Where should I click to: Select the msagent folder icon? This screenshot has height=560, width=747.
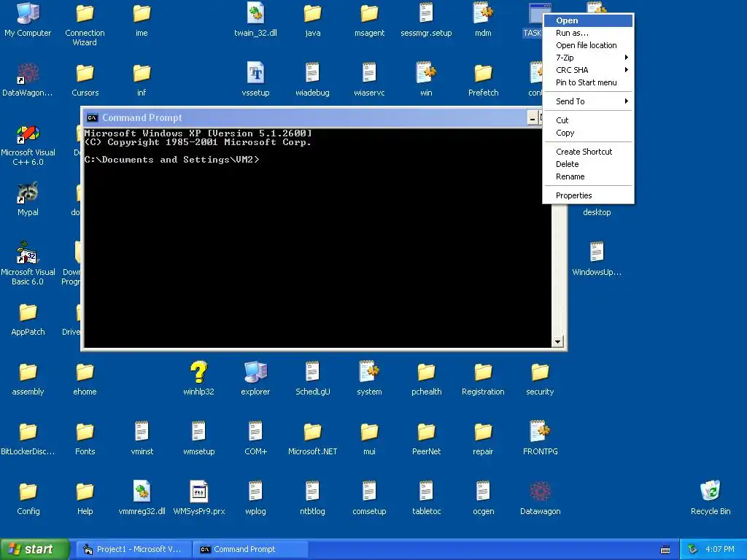coord(369,13)
